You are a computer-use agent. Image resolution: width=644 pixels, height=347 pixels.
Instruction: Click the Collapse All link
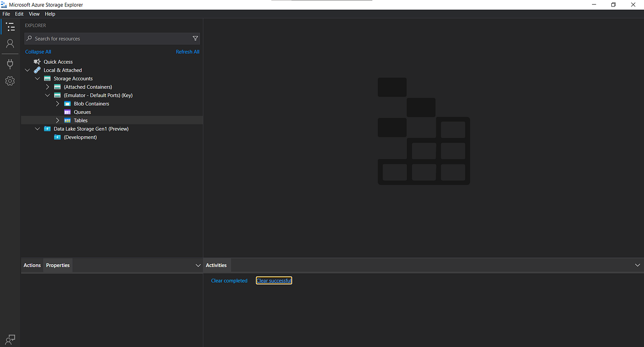click(38, 52)
